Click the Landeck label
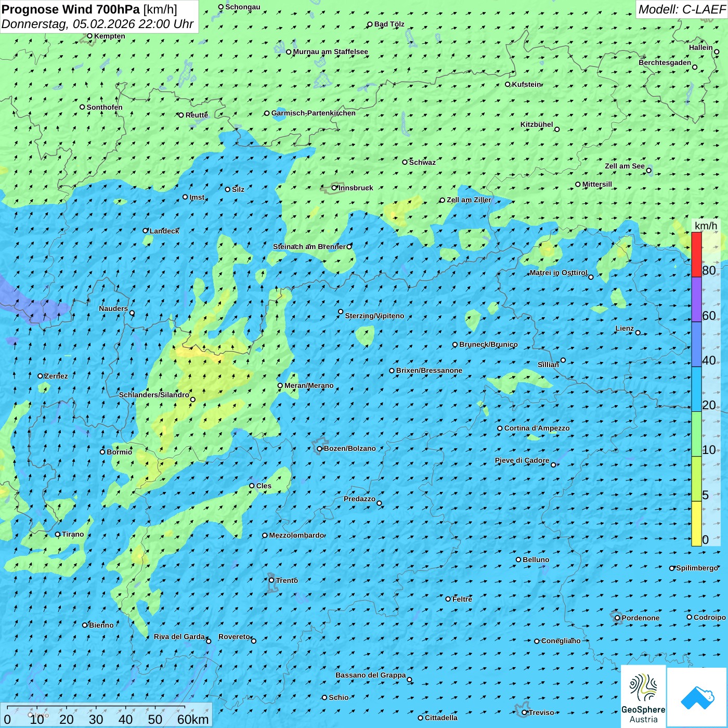Viewport: 728px width, 728px height. click(164, 231)
